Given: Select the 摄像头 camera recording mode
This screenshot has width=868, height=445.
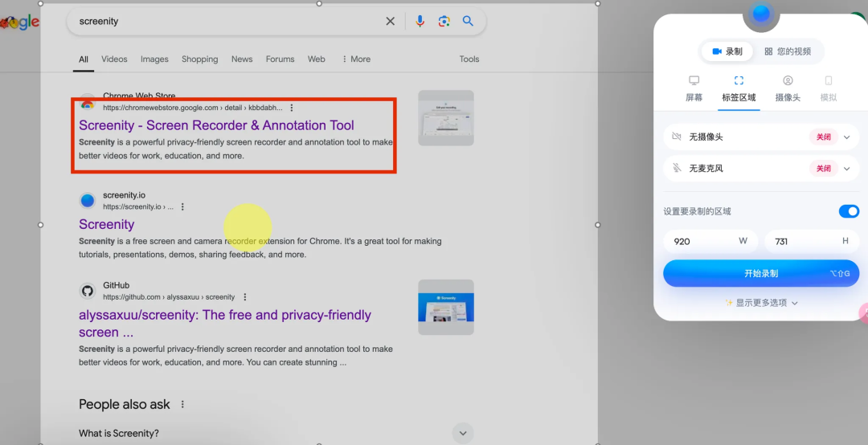Looking at the screenshot, I should tap(788, 89).
